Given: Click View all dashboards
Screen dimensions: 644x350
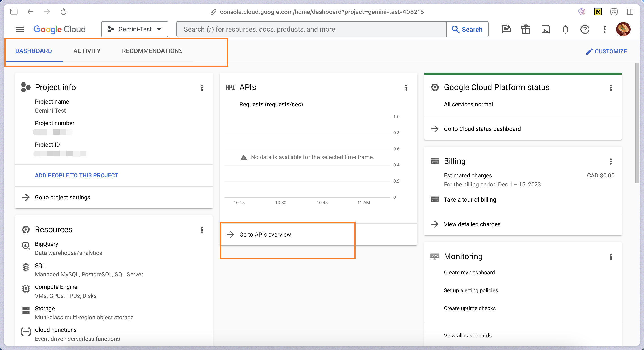Looking at the screenshot, I should click(468, 335).
